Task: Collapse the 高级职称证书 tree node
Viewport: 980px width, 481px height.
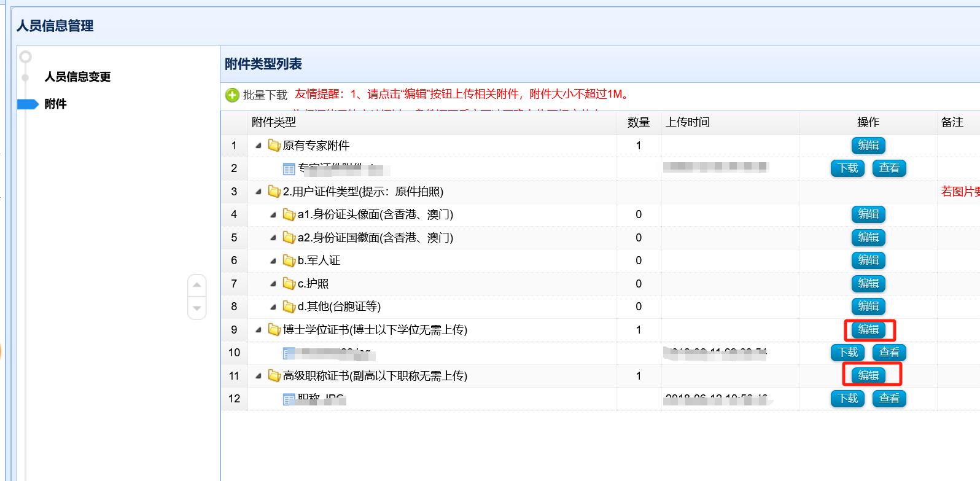Action: point(259,376)
